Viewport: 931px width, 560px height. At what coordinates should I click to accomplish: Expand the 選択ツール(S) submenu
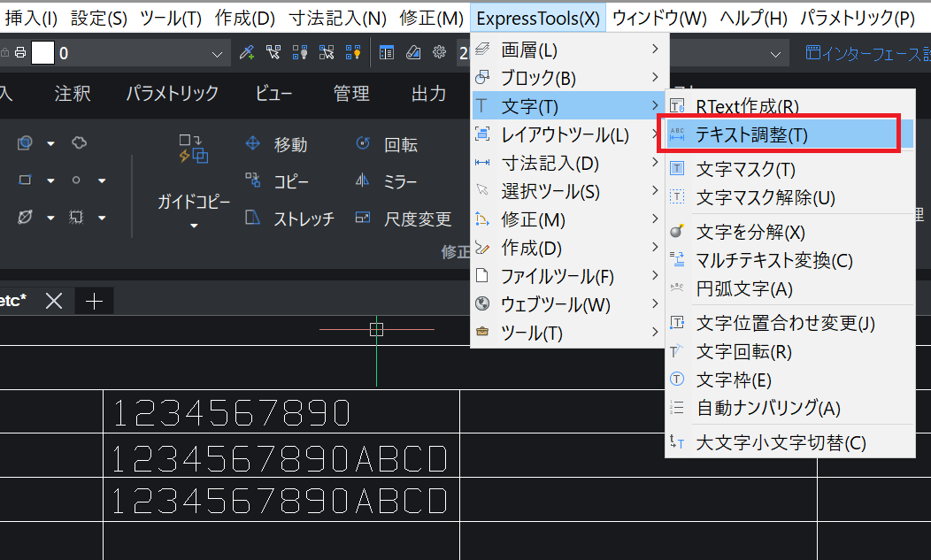pos(569,191)
